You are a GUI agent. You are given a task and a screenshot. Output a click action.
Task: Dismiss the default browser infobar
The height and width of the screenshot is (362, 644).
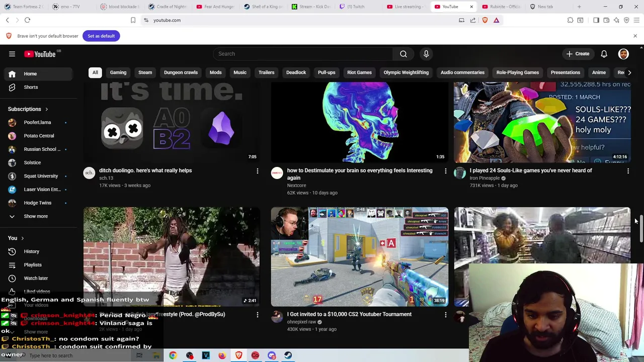[x=635, y=36]
